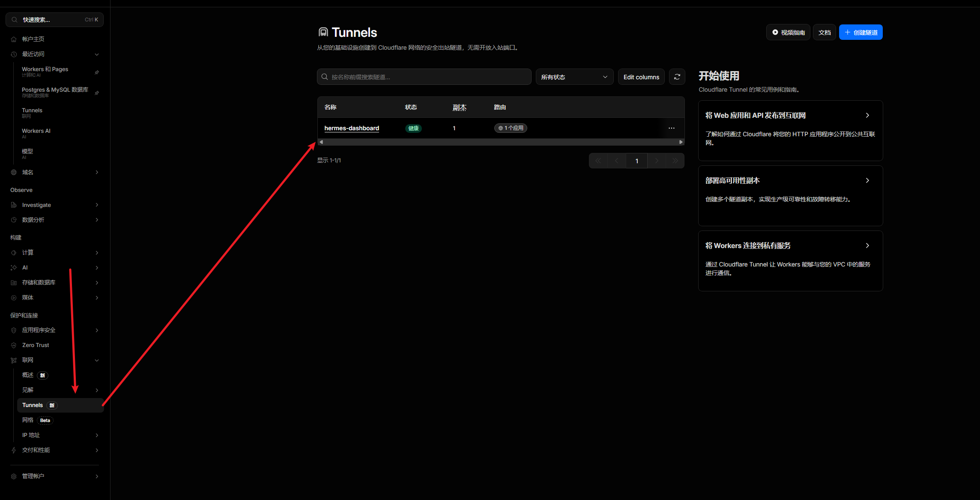The image size is (980, 500).
Task: Click the play icon beside 媒体
Action: (x=14, y=298)
